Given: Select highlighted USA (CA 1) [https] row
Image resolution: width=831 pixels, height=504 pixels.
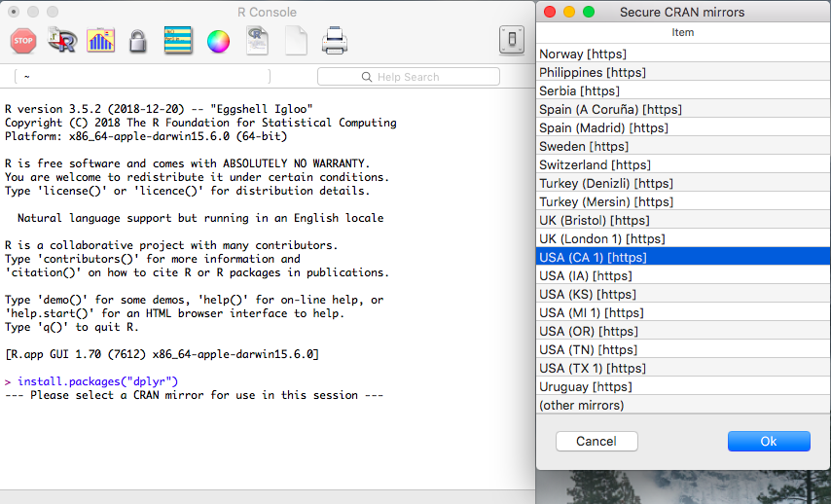Looking at the screenshot, I should 683,258.
